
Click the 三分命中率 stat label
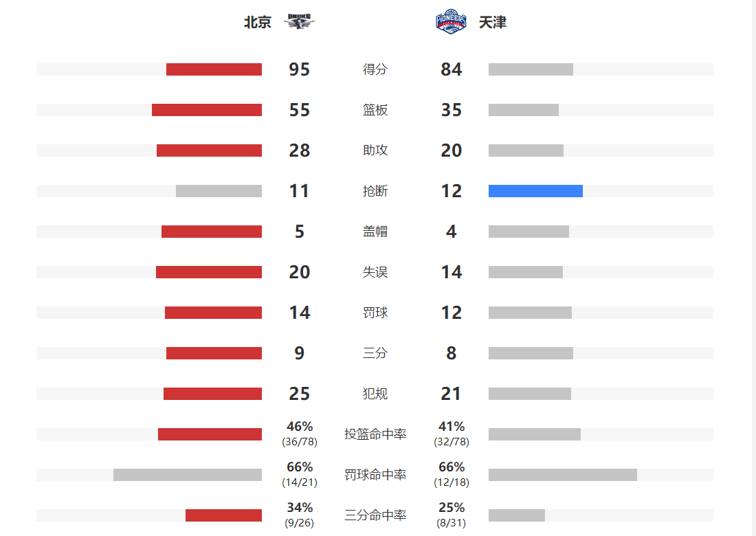375,515
